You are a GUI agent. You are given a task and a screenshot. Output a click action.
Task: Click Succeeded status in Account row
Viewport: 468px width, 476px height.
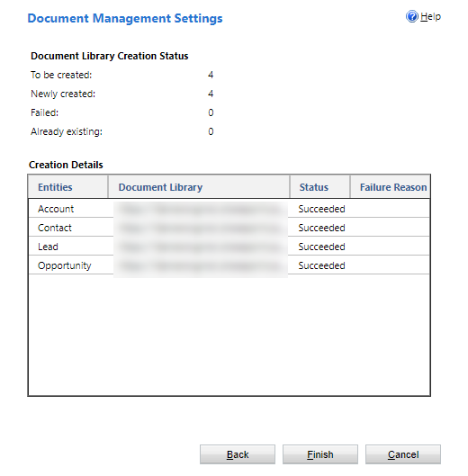[x=321, y=209]
